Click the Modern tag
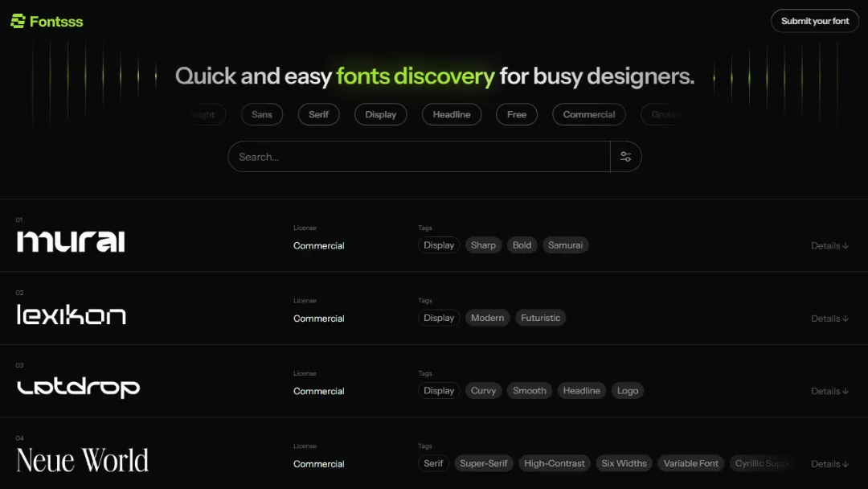This screenshot has width=868, height=489. (x=487, y=318)
